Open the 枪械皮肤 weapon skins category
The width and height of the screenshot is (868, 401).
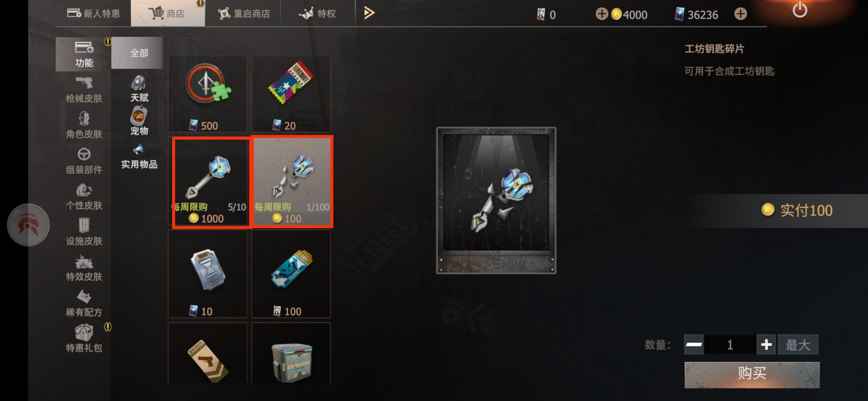[84, 90]
